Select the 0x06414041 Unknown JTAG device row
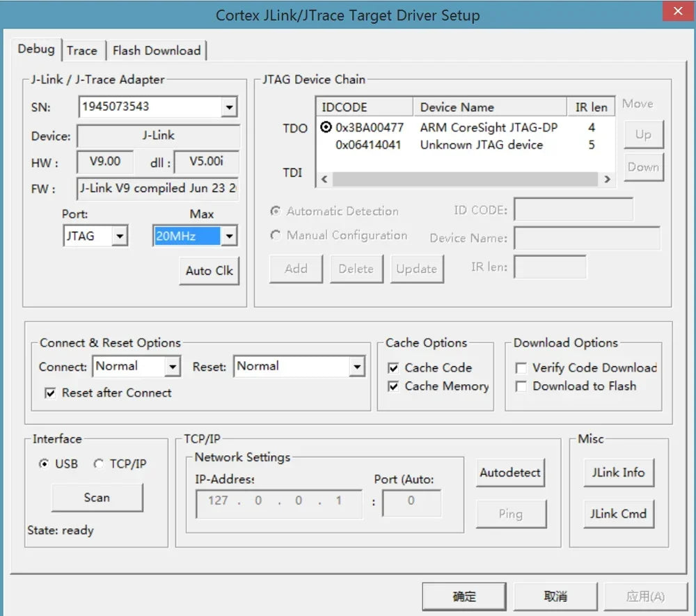The height and width of the screenshot is (616, 696). (465, 145)
